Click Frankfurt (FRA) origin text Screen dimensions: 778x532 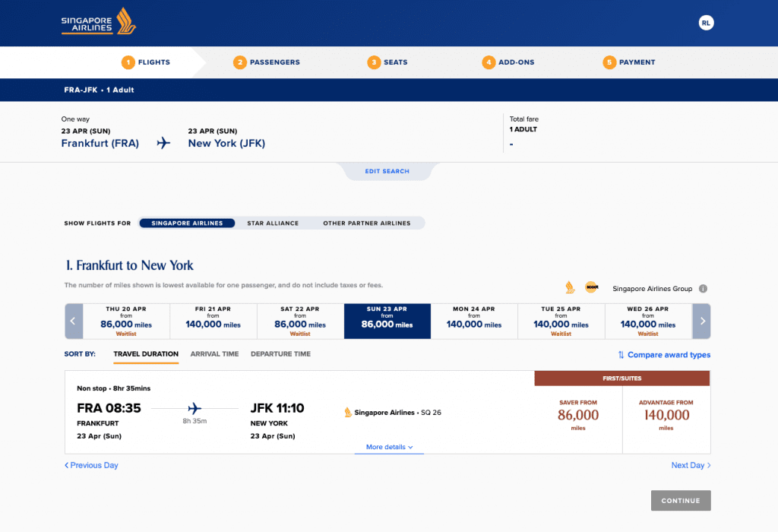pos(100,144)
